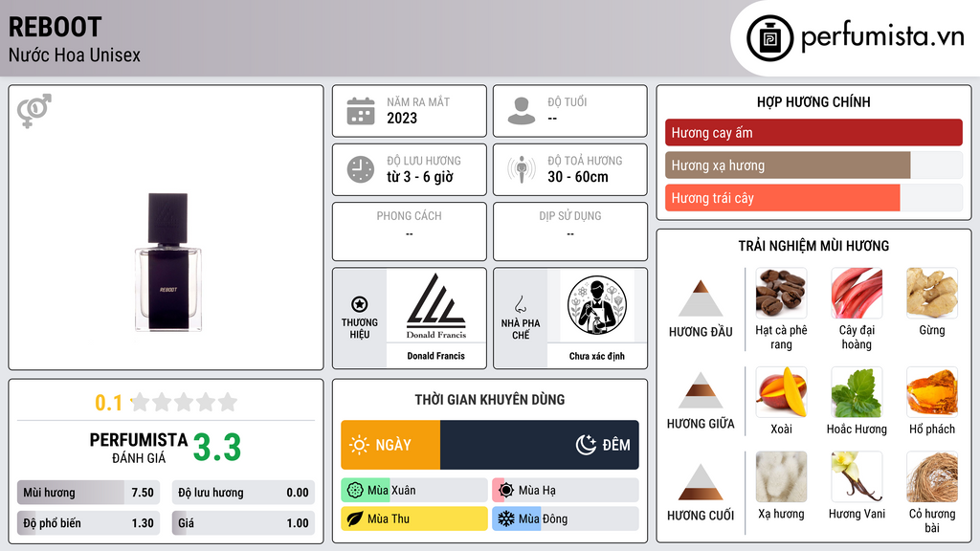The image size is (980, 551).
Task: Click the dark Đêm night segment
Action: point(540,445)
